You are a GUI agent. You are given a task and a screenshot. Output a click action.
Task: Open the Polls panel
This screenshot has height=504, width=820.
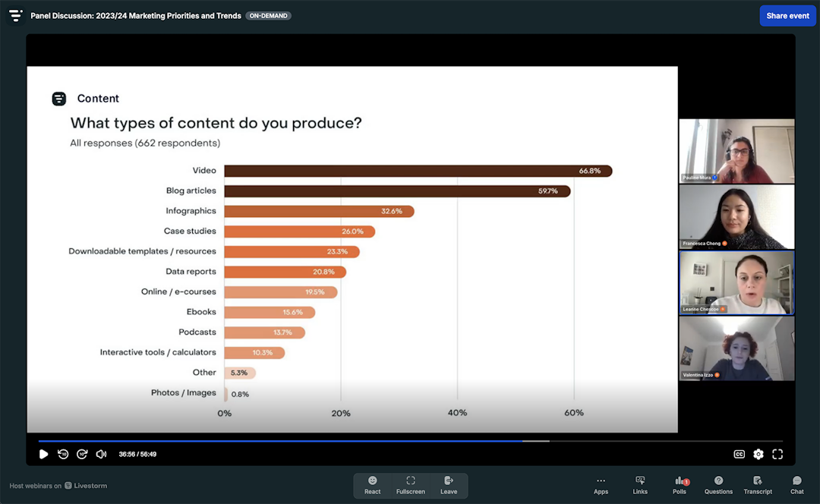coord(680,485)
